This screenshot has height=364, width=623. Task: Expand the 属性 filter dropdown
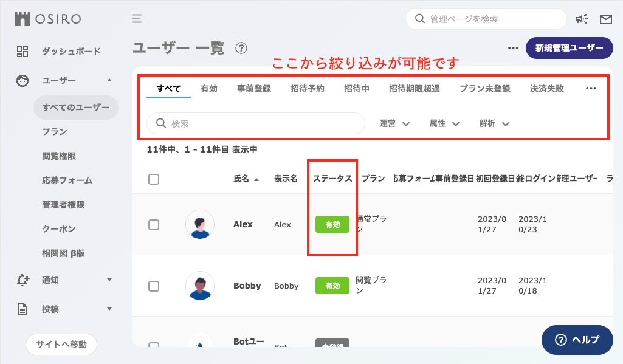444,123
